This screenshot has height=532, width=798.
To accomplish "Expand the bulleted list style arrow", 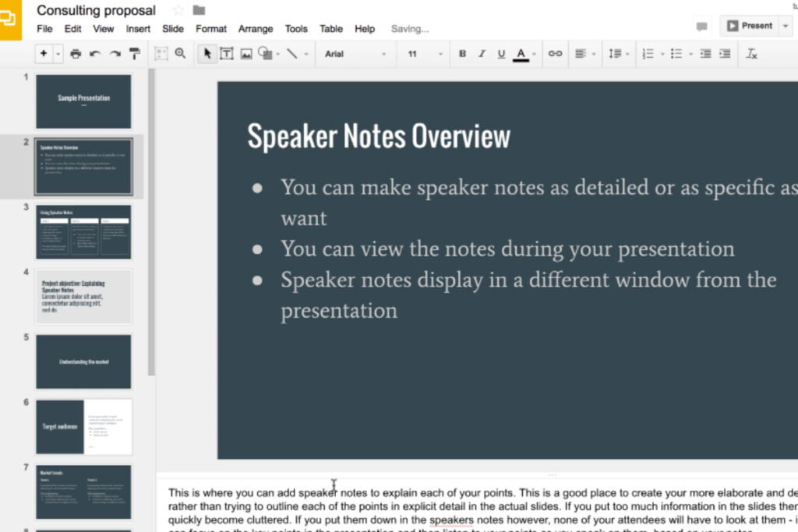I will point(690,54).
